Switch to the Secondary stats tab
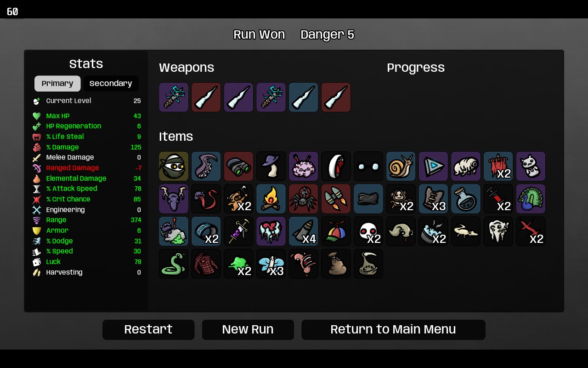 click(x=111, y=84)
